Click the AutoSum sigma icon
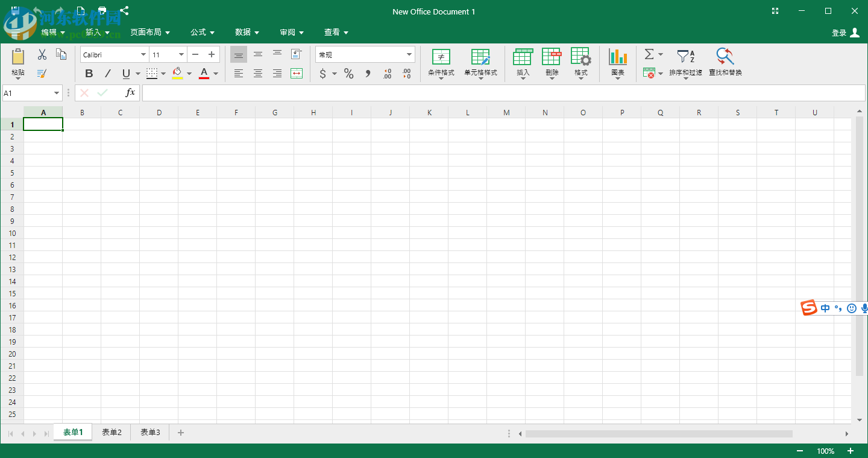The image size is (868, 458). [649, 54]
